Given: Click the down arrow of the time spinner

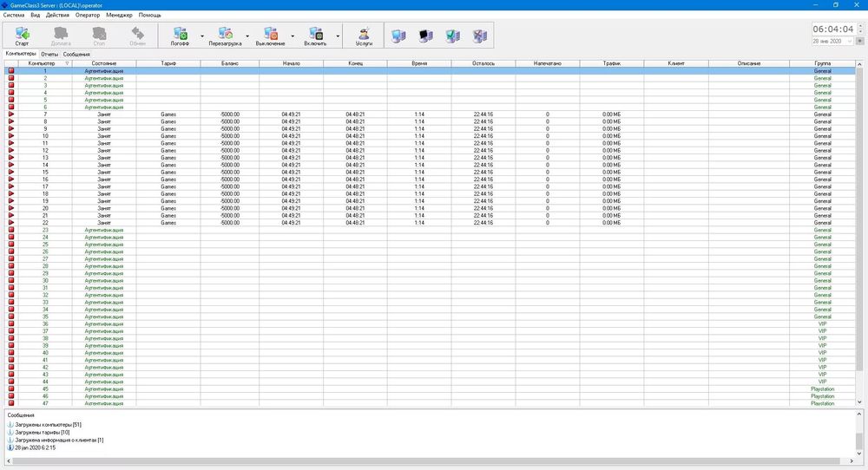Looking at the screenshot, I should point(859,32).
